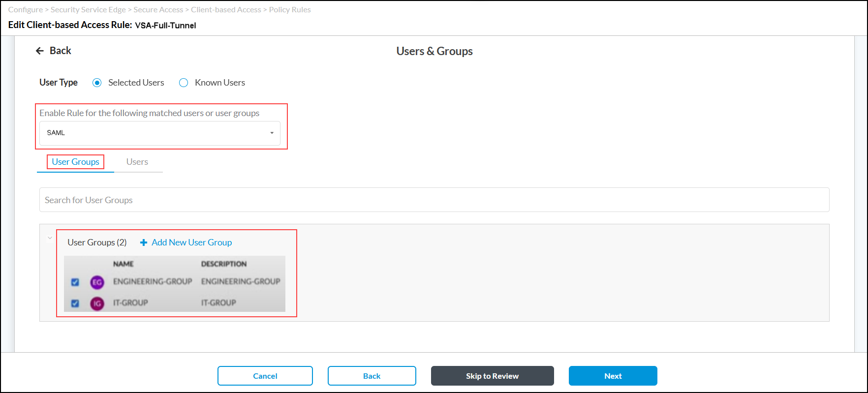This screenshot has width=868, height=393.
Task: Click the back arrow icon beside Back
Action: pyautogui.click(x=40, y=51)
